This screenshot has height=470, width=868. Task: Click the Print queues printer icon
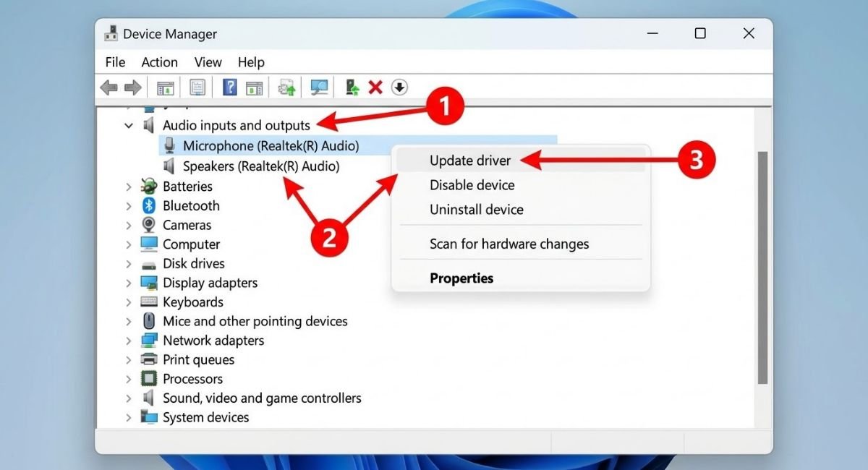pyautogui.click(x=149, y=359)
